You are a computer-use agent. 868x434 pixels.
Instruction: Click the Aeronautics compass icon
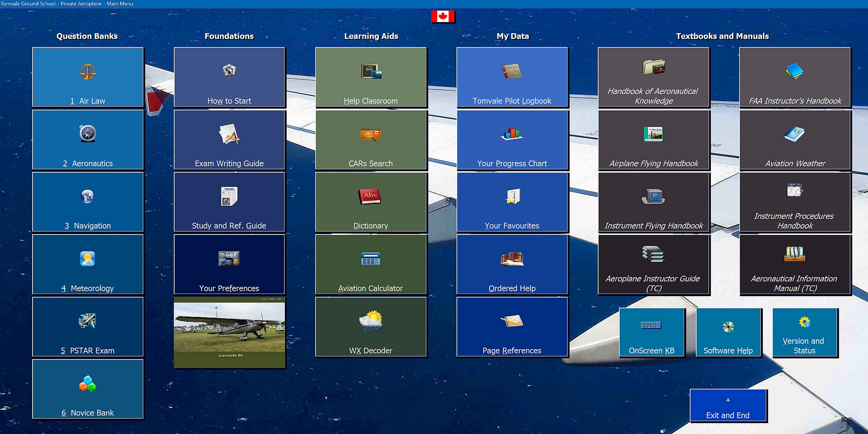pos(88,134)
